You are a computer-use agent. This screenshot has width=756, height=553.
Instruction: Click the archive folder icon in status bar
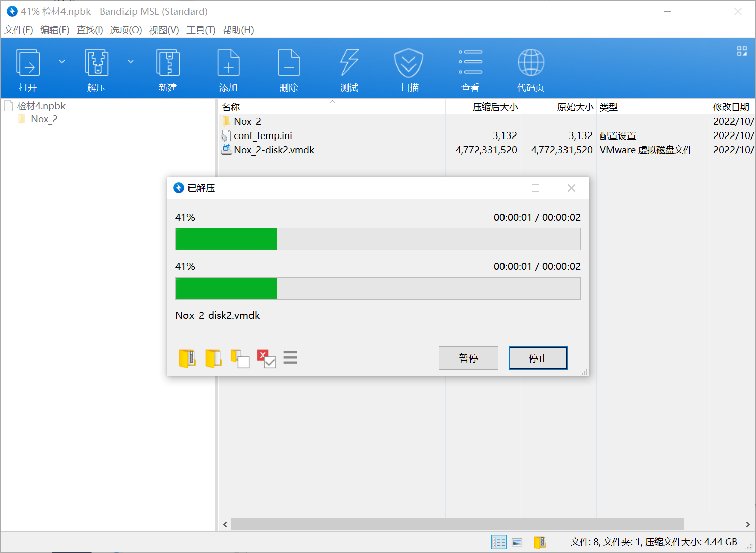540,542
